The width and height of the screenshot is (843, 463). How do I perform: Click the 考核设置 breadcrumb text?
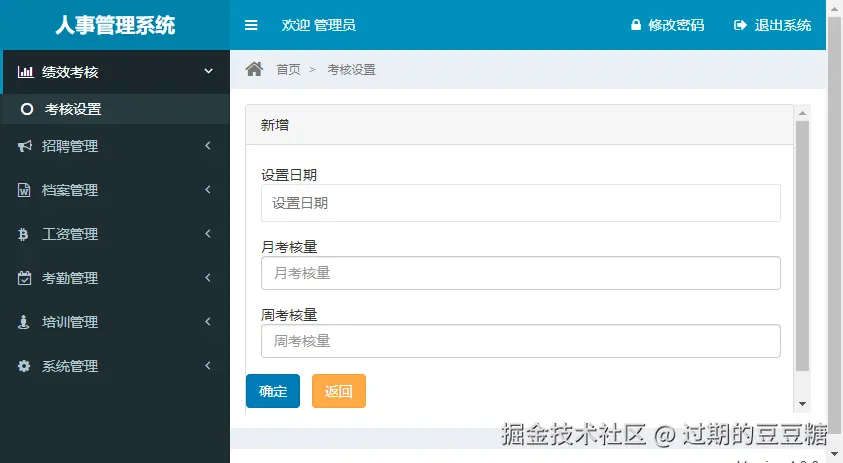(352, 69)
